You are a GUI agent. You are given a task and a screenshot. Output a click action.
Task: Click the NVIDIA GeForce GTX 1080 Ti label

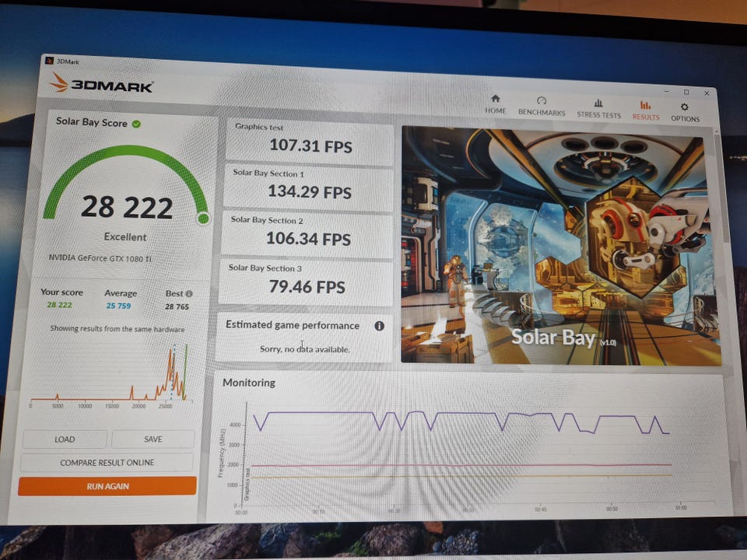point(100,258)
